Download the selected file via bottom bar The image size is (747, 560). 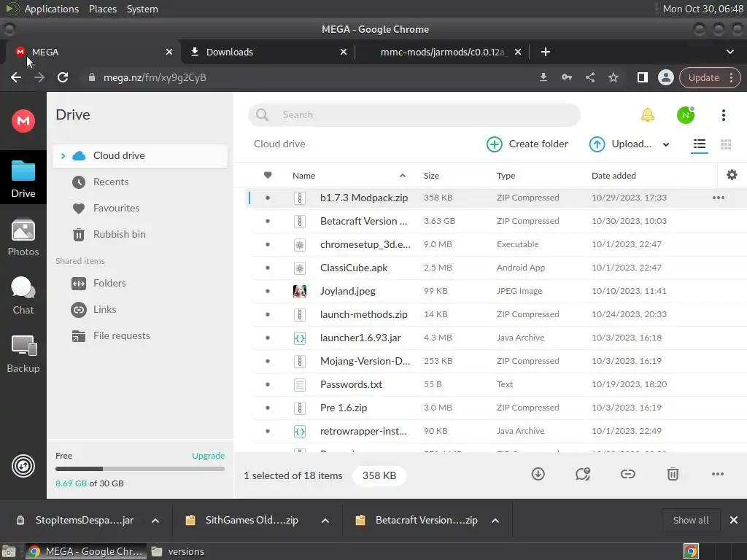(538, 474)
